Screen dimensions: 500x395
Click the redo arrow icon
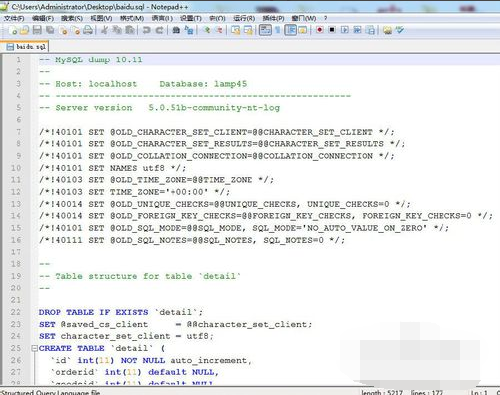click(x=159, y=30)
